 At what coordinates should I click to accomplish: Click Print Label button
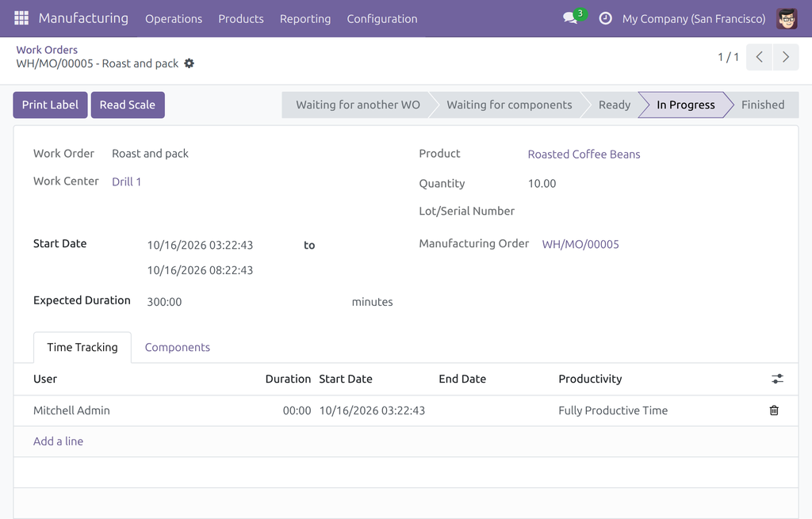coord(50,105)
